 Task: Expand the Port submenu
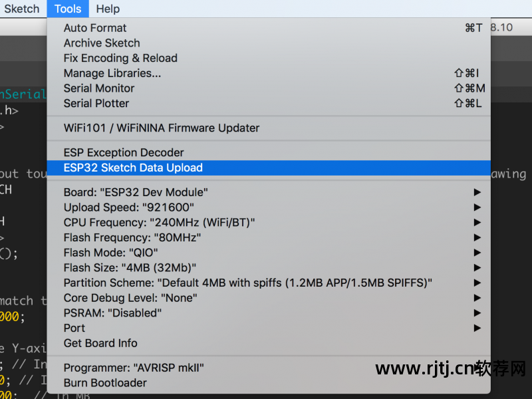click(269, 328)
